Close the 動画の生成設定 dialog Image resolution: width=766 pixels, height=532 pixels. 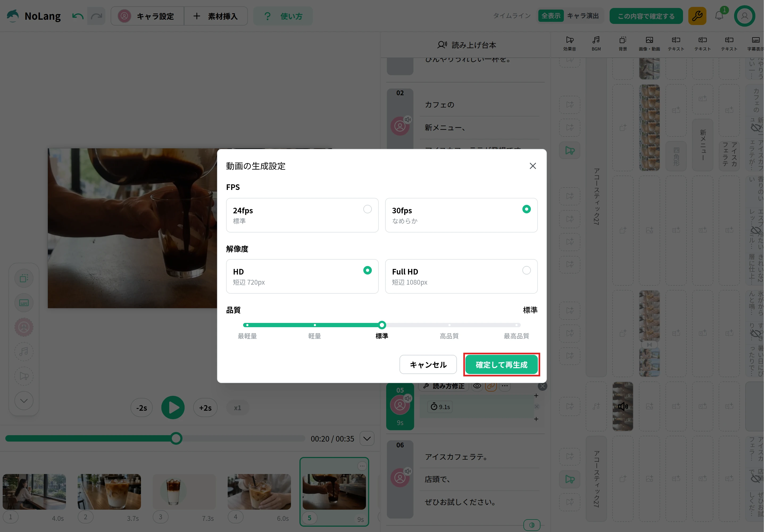click(533, 166)
